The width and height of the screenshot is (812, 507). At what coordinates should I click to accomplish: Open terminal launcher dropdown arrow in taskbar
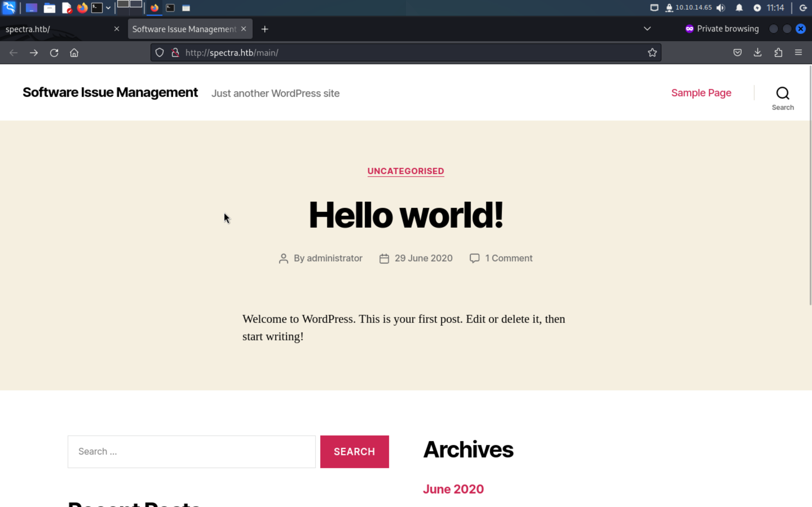[108, 8]
